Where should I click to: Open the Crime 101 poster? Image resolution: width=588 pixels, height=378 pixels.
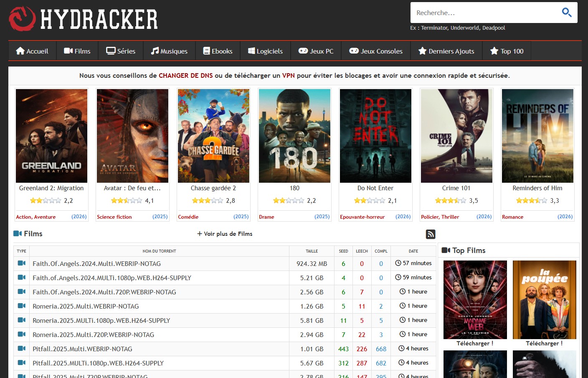point(456,136)
